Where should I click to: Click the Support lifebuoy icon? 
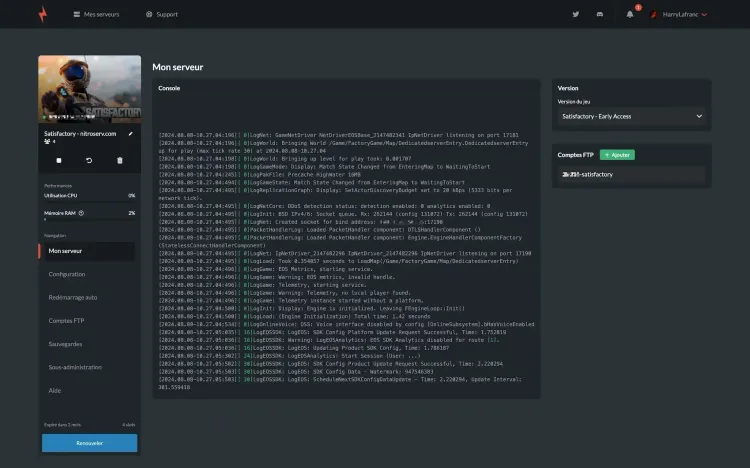click(149, 14)
